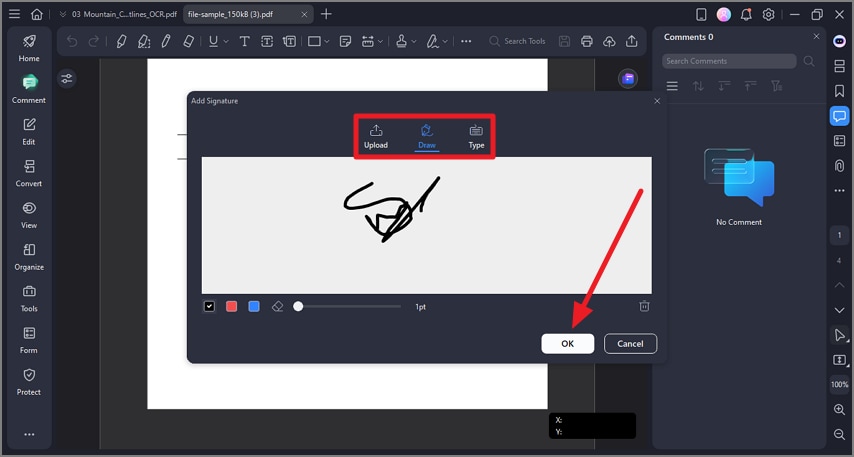The image size is (854, 457).
Task: Zoom out with magnifier minus
Action: pyautogui.click(x=839, y=434)
